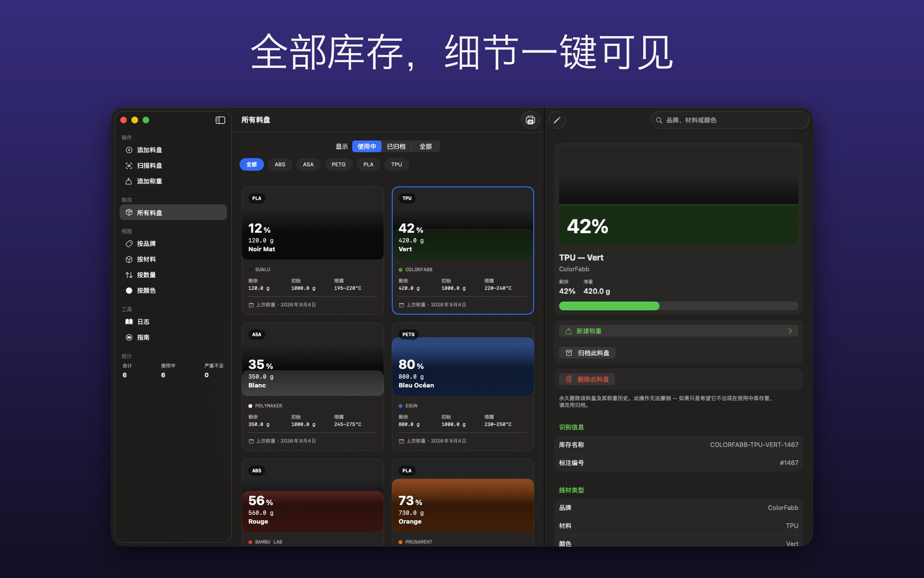The height and width of the screenshot is (578, 924).
Task: Expand 新建称重 chevron arrow
Action: pos(790,331)
